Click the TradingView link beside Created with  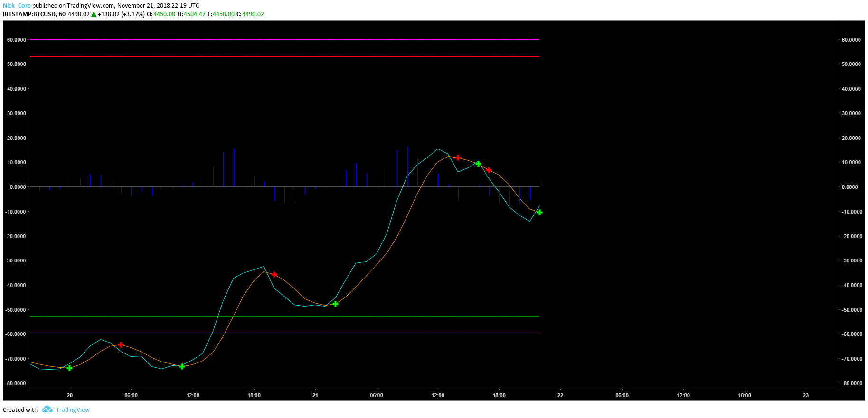73,410
